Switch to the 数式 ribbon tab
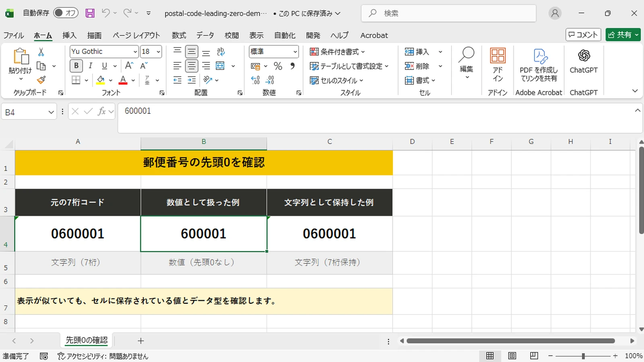Image resolution: width=644 pixels, height=362 pixels. 179,35
